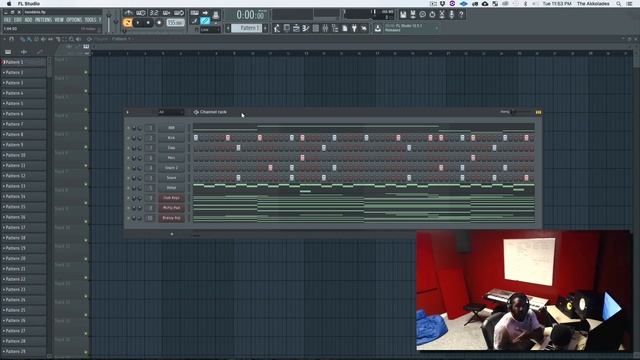Select Pattern 10 in the picker
The height and width of the screenshot is (360, 640).
click(24, 155)
